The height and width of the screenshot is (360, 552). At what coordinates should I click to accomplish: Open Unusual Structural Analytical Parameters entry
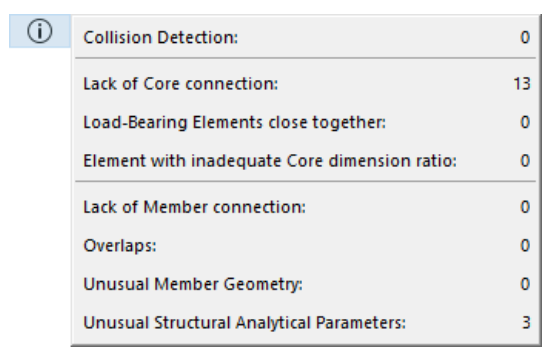306,322
